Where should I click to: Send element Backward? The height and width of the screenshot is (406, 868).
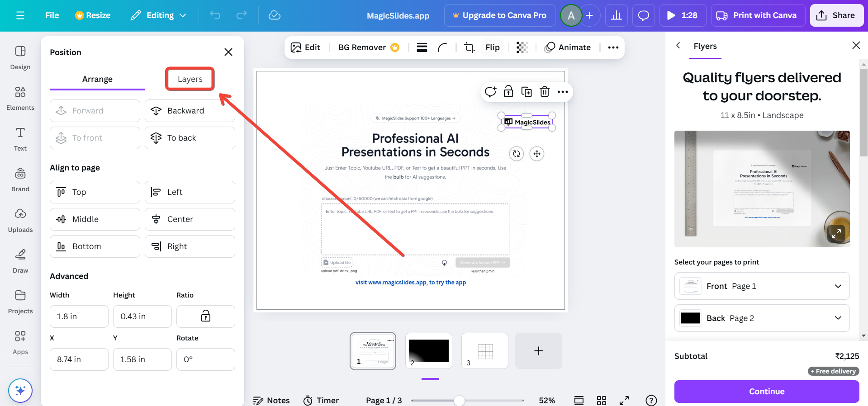(190, 111)
